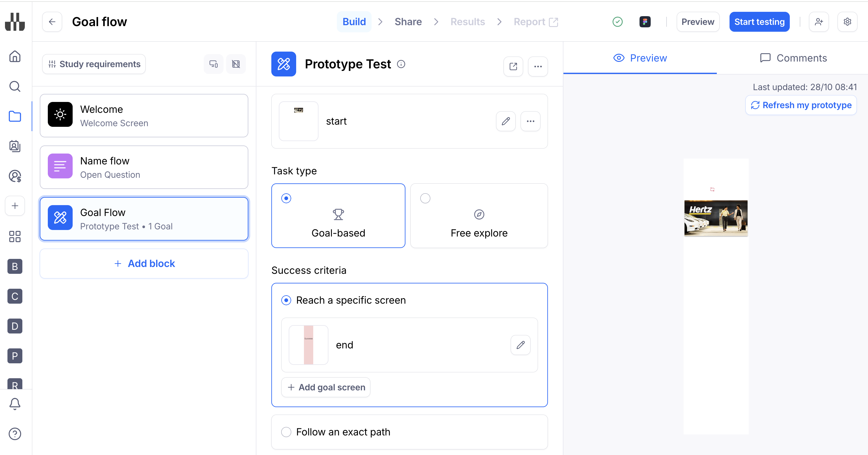Open Prototype Test more options menu

pyautogui.click(x=538, y=67)
